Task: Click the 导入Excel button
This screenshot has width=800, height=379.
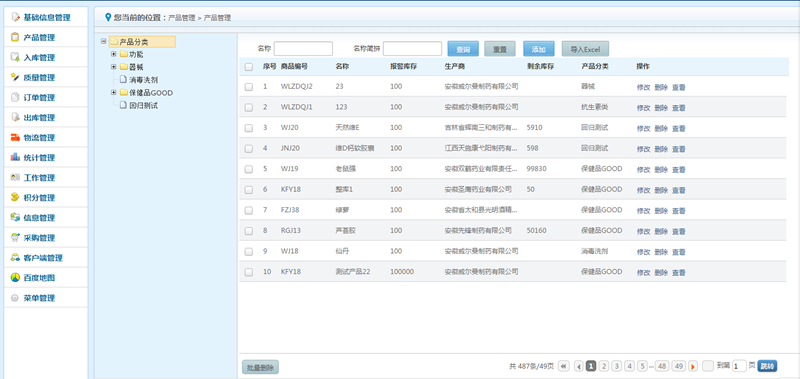Action: coord(585,49)
